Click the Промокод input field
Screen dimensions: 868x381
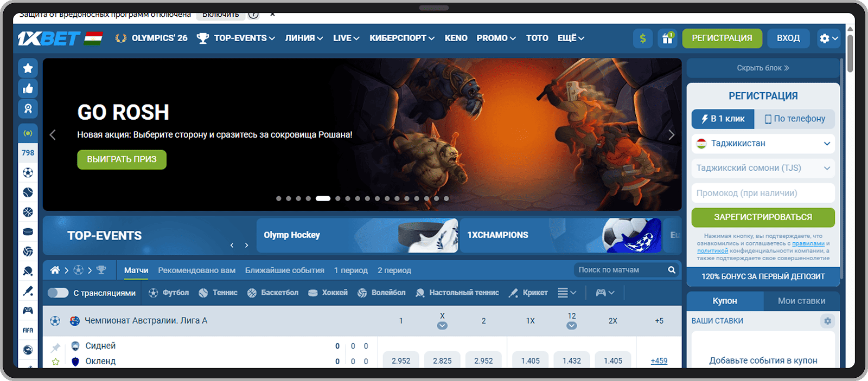coord(763,193)
